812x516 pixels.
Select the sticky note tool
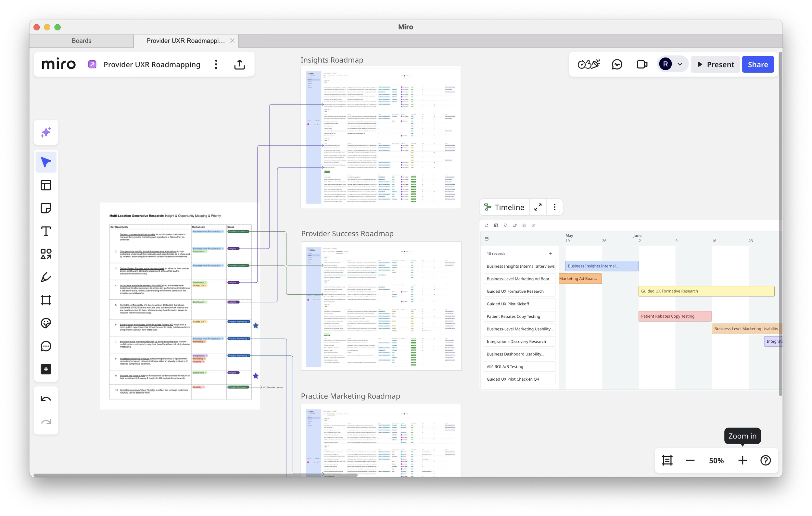click(46, 208)
